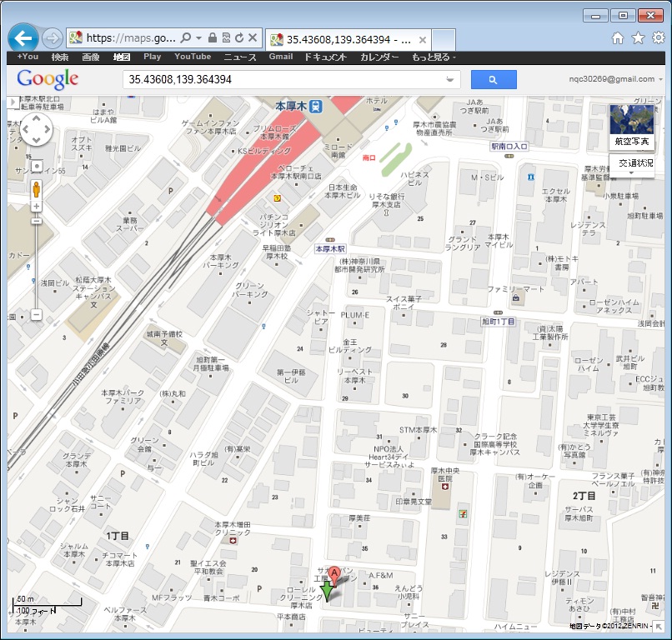The height and width of the screenshot is (640, 672).
Task: Open the account menu for nqc30269@gmail.com
Action: (x=615, y=79)
